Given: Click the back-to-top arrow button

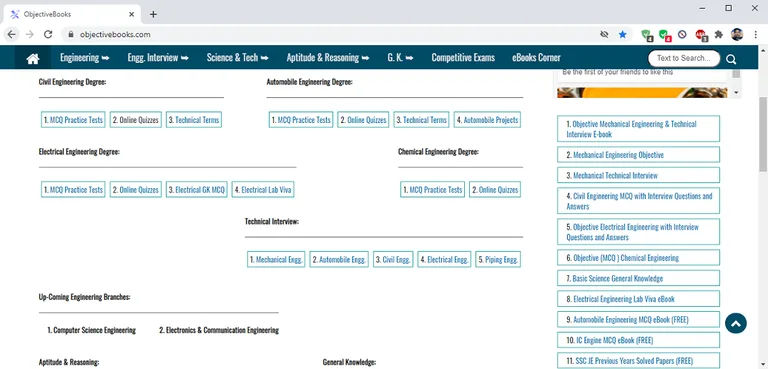Looking at the screenshot, I should click(736, 323).
